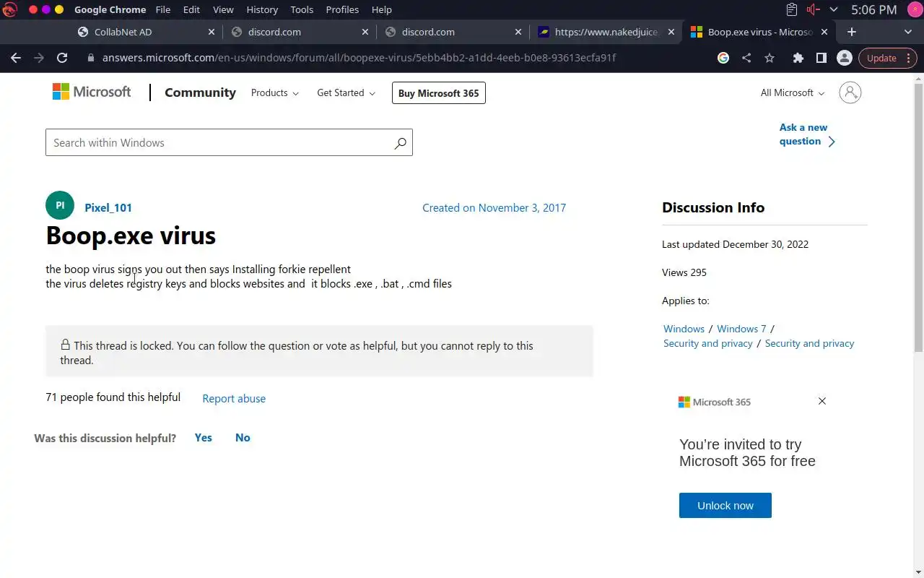Open the Products dropdown
Viewport: 924px width, 578px height.
coord(274,92)
